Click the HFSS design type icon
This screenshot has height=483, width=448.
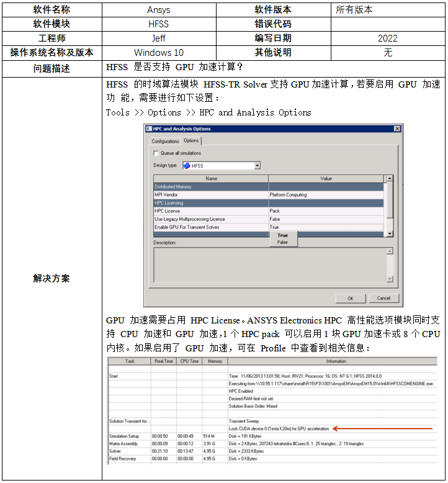coord(187,166)
